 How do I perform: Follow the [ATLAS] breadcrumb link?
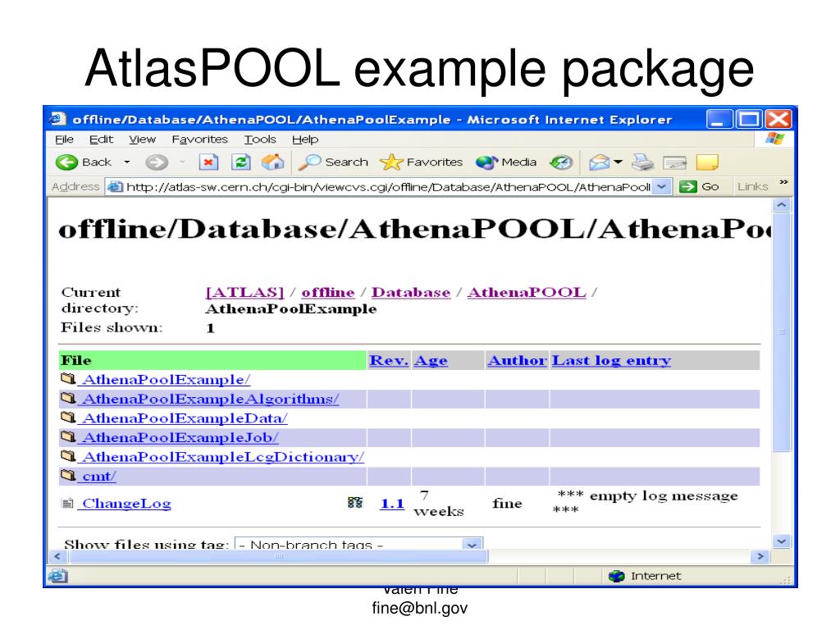click(244, 293)
